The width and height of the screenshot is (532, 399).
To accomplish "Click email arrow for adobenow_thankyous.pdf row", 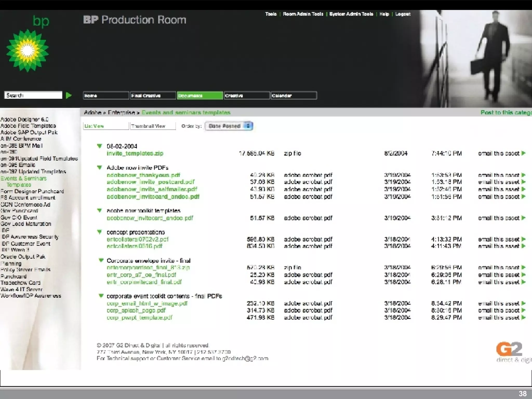I will 523,175.
